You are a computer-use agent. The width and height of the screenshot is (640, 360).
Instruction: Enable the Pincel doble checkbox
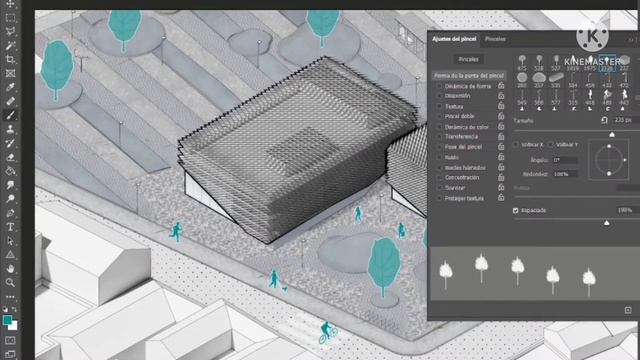point(439,116)
